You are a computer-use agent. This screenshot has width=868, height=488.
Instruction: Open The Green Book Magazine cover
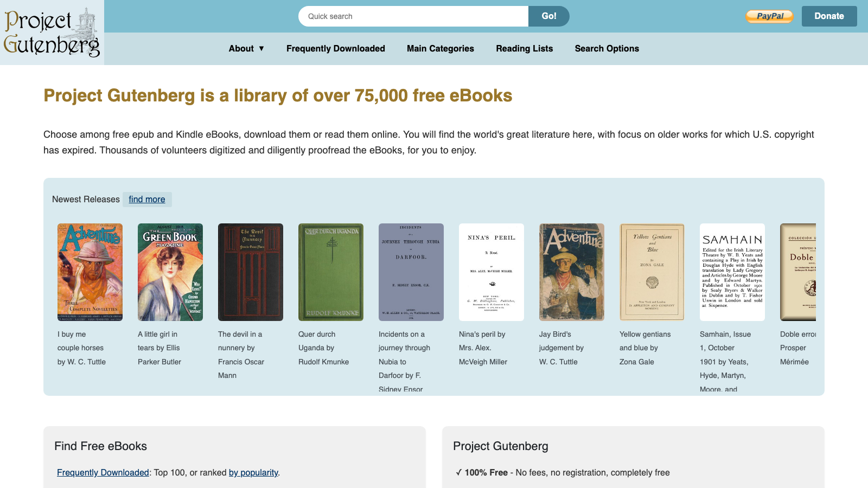pos(170,272)
